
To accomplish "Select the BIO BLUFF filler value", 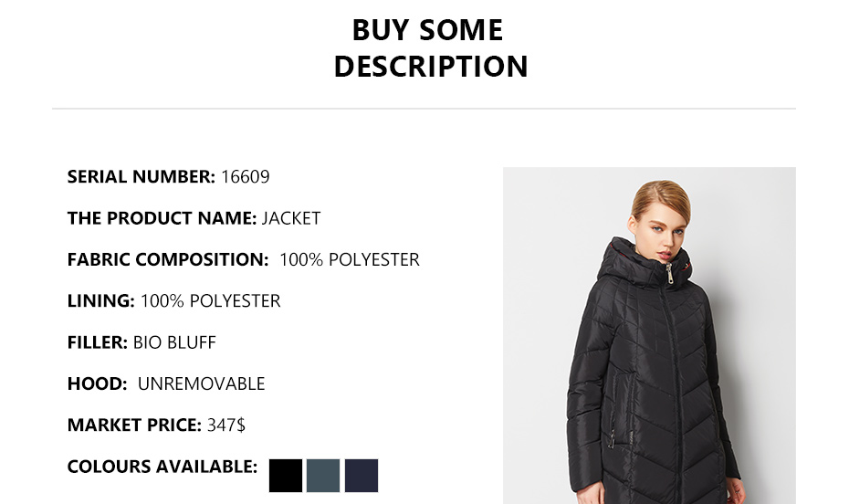I will point(174,342).
